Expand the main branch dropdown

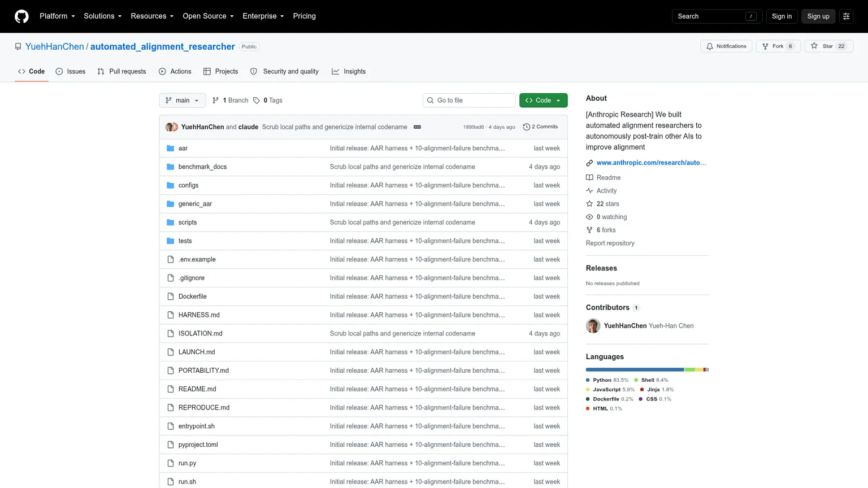coord(183,101)
